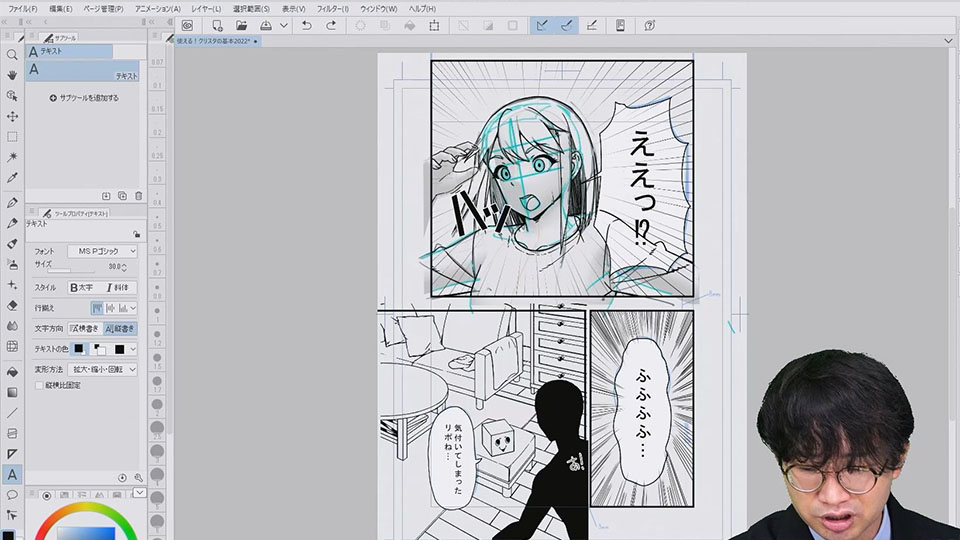Click the smartphone connect icon
This screenshot has width=960, height=540.
tap(620, 26)
